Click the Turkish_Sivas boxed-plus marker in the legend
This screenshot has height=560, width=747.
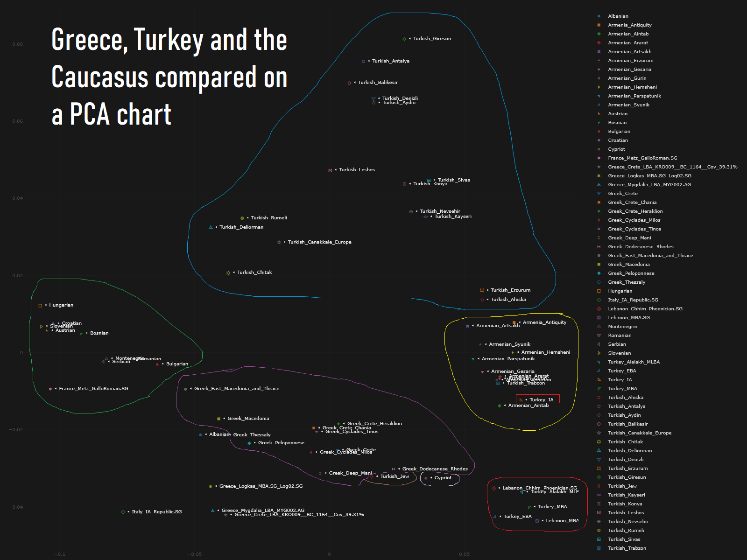(x=599, y=539)
